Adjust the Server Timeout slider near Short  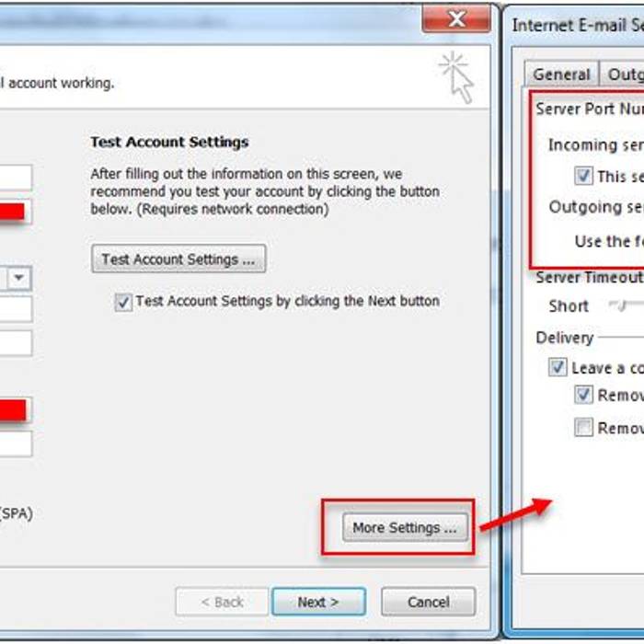[x=622, y=305]
